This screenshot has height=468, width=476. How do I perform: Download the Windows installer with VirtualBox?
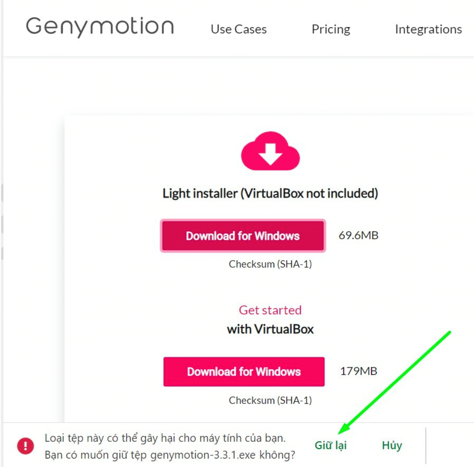point(244,371)
